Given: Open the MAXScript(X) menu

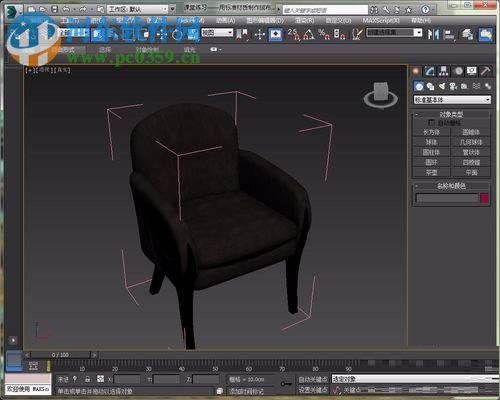Looking at the screenshot, I should tap(381, 21).
